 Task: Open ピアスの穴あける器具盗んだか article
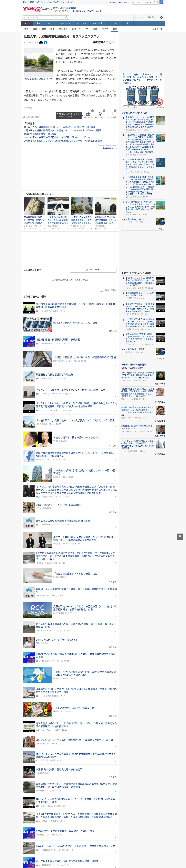(x=76, y=625)
